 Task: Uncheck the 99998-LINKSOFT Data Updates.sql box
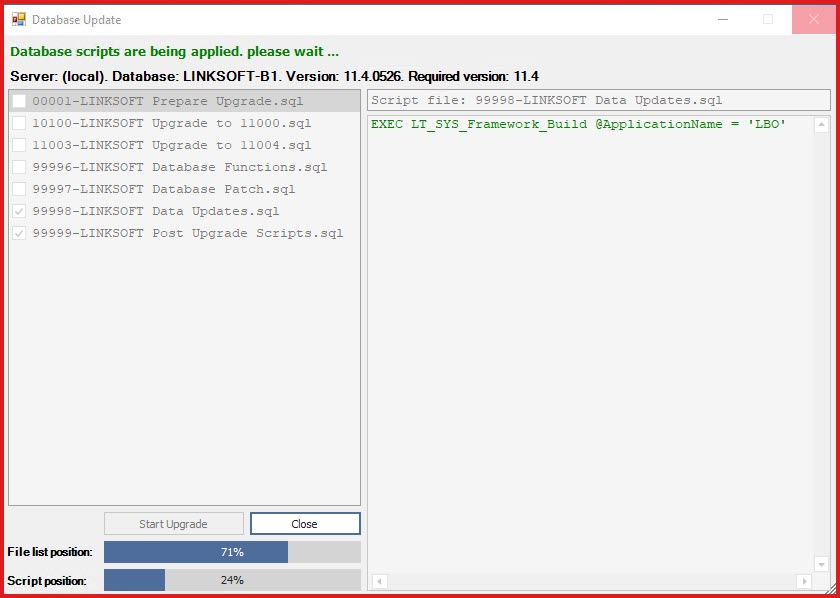pyautogui.click(x=19, y=211)
